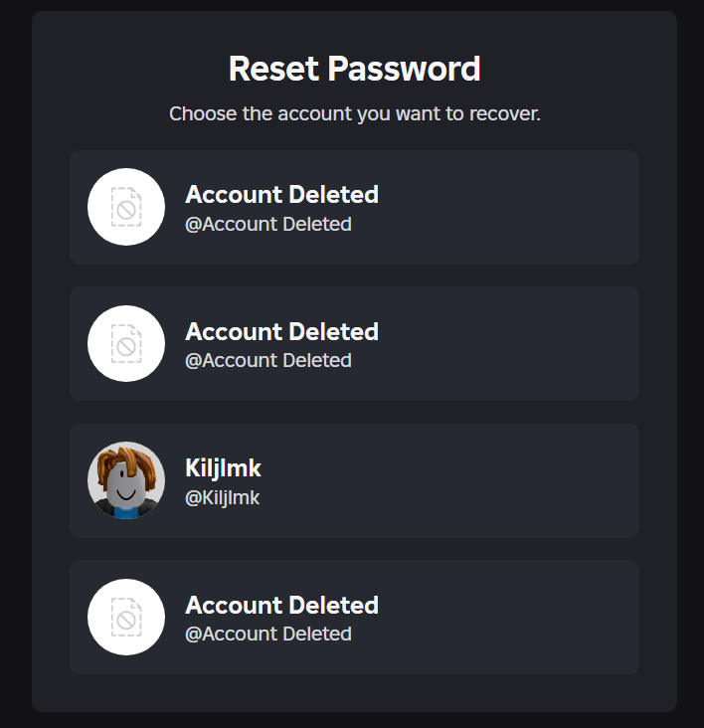Click the smiling face of the Kiljlmk avatar

click(x=124, y=489)
